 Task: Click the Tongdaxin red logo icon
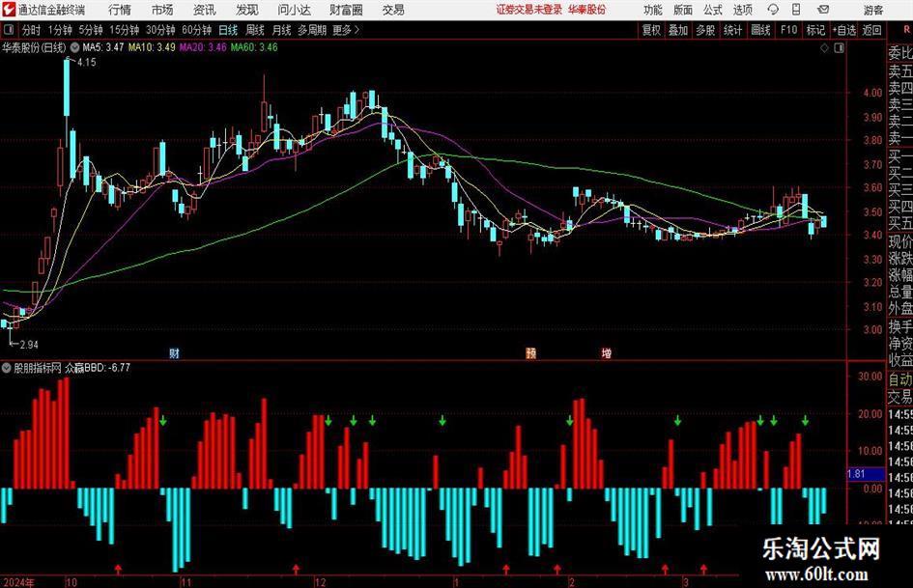point(9,10)
